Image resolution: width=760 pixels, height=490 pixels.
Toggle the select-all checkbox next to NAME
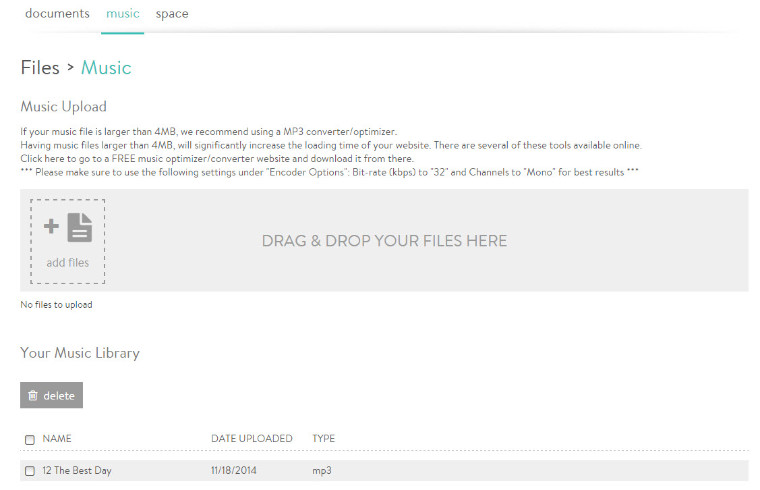tap(30, 440)
